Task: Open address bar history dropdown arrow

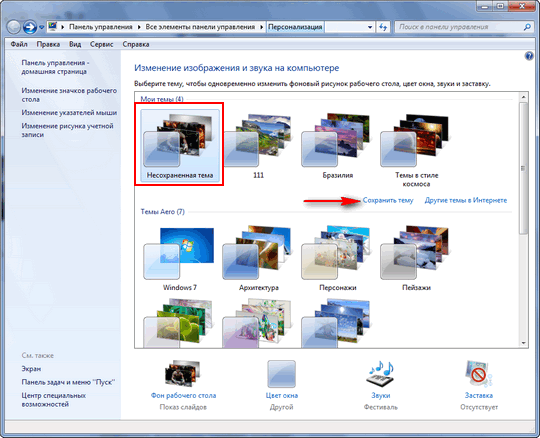Action: coord(370,27)
